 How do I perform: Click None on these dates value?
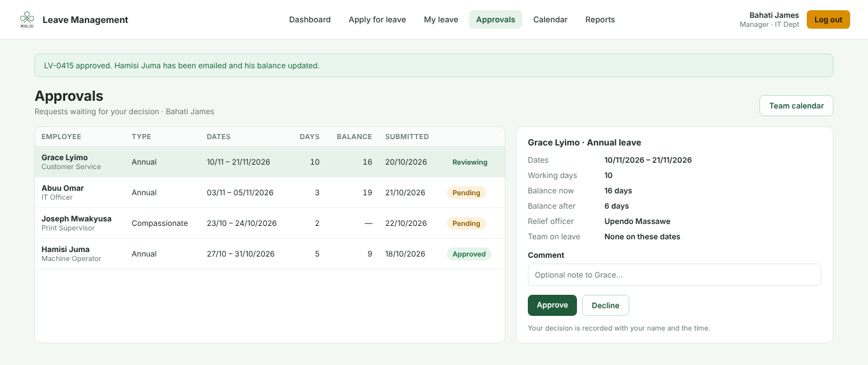[642, 237]
